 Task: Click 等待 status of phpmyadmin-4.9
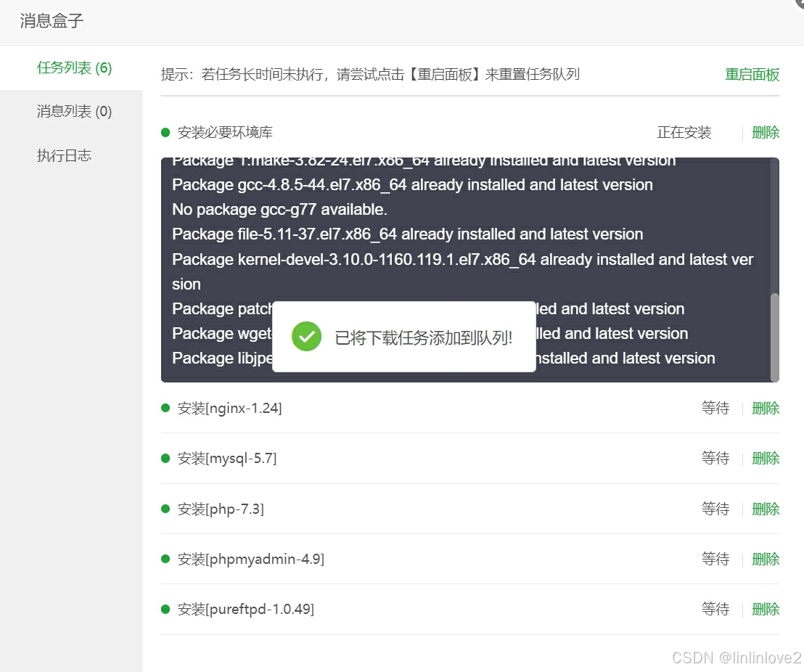coord(715,559)
